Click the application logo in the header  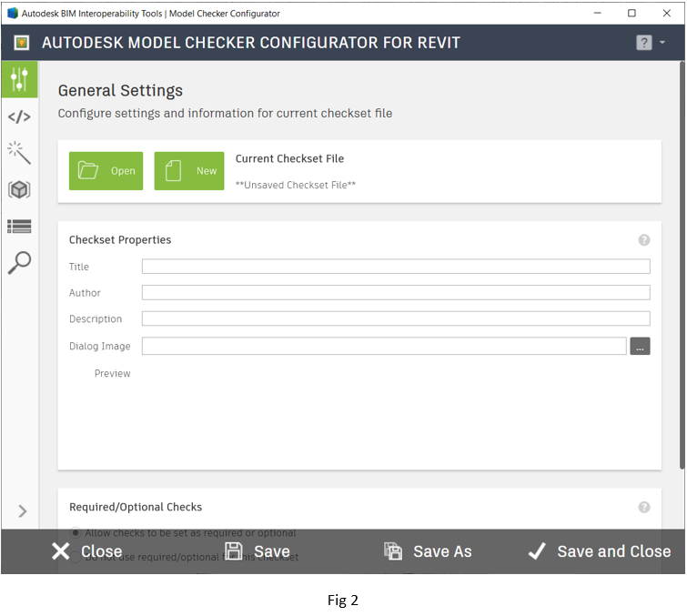point(22,43)
